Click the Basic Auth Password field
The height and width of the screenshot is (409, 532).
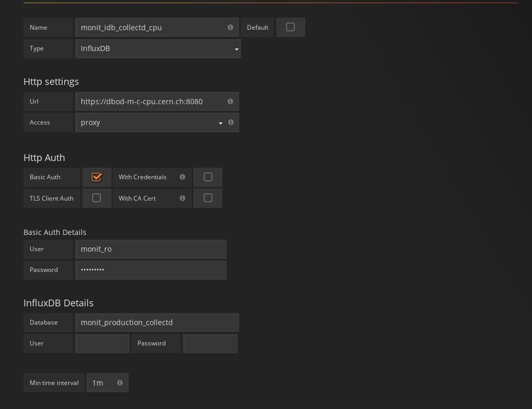click(x=151, y=270)
